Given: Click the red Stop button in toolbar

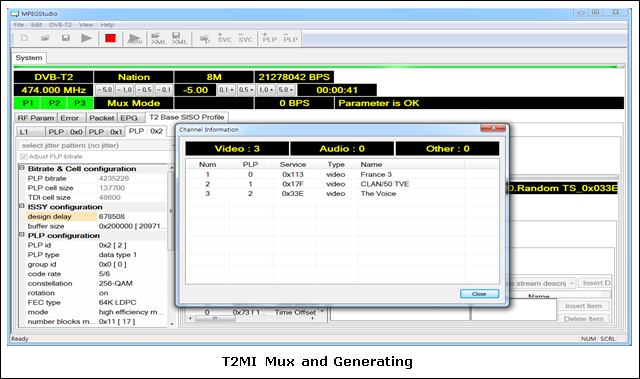Looking at the screenshot, I should pyautogui.click(x=110, y=38).
